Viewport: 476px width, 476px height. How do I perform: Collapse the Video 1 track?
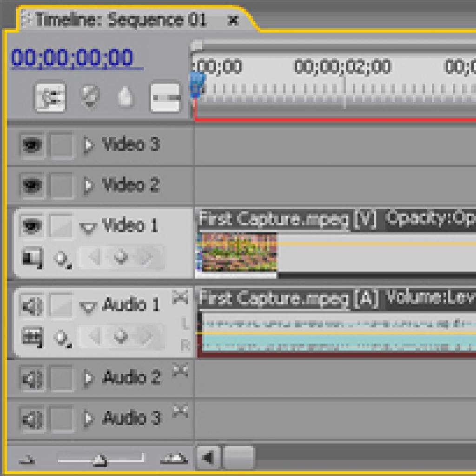coord(88,228)
